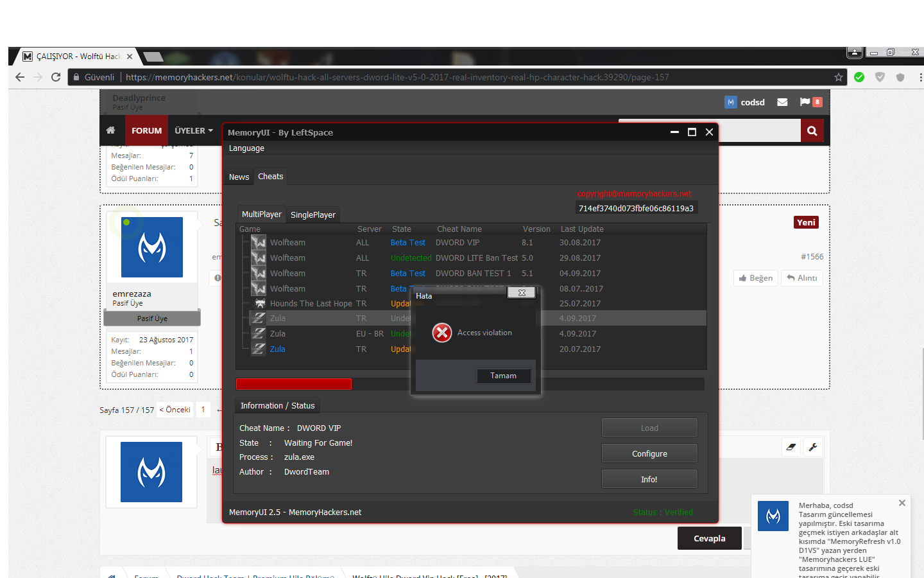924x578 pixels.
Task: Go to the previous page via Önceki
Action: click(x=175, y=410)
